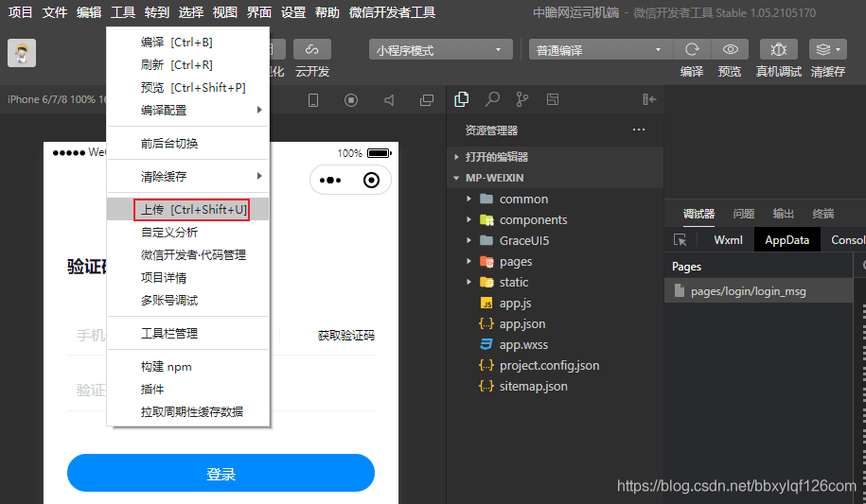Screen dimensions: 866x504
Task: Open the 微信开发者工具 menu
Action: click(x=392, y=12)
